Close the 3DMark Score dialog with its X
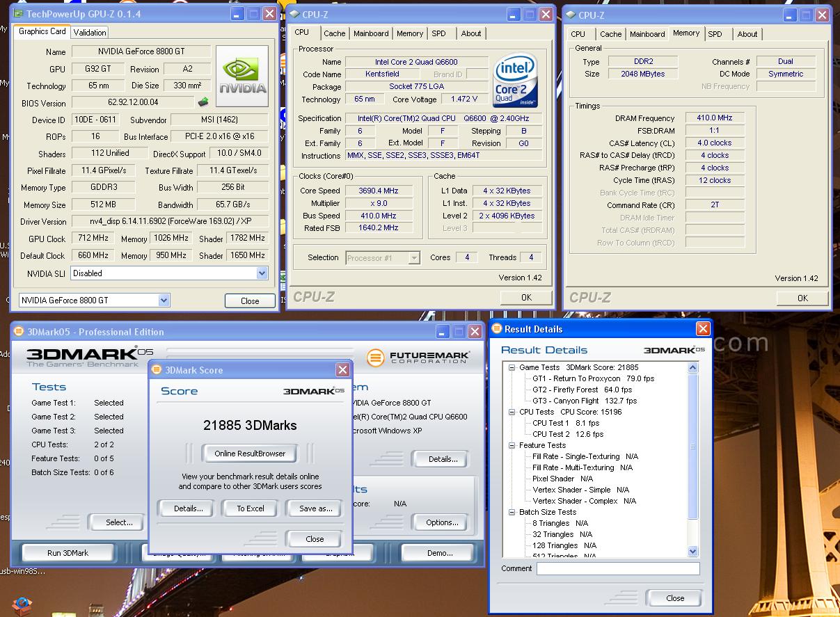The height and width of the screenshot is (617, 840). (342, 370)
